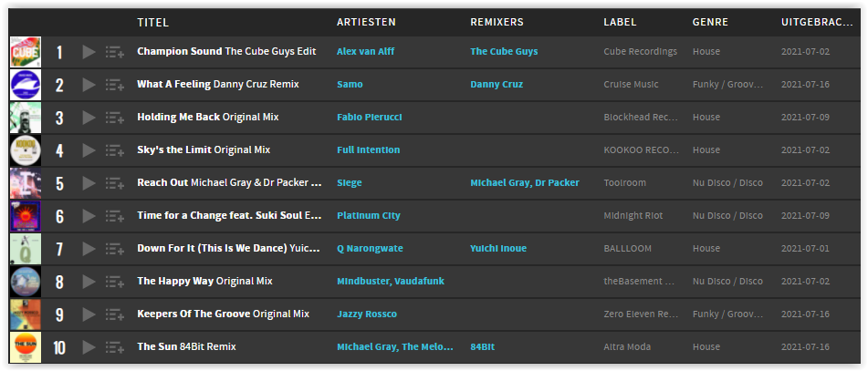This screenshot has height=371, width=868.
Task: Open The Sun cover art thumbnail
Action: 26,347
